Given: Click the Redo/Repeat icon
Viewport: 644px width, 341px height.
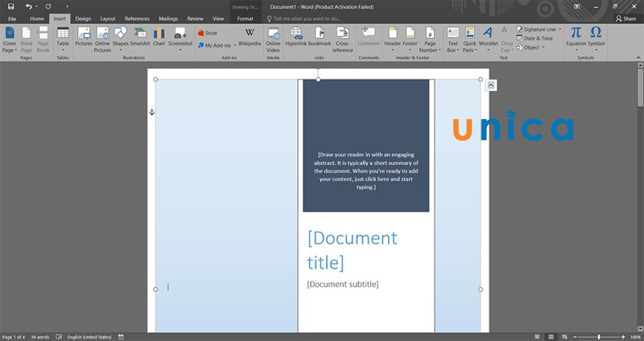Looking at the screenshot, I should click(x=48, y=6).
